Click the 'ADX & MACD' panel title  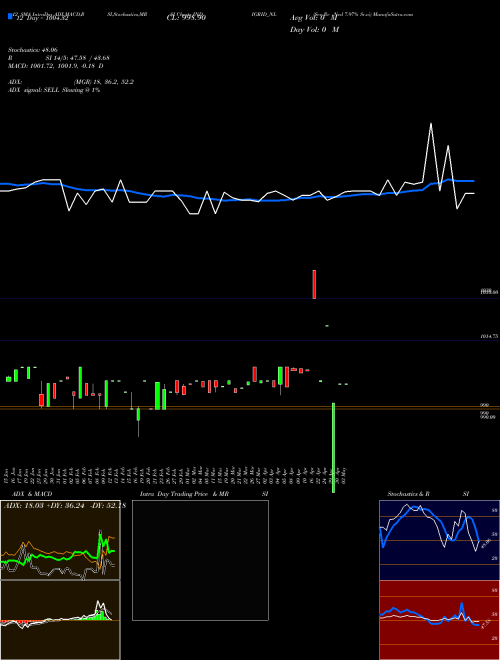click(32, 494)
